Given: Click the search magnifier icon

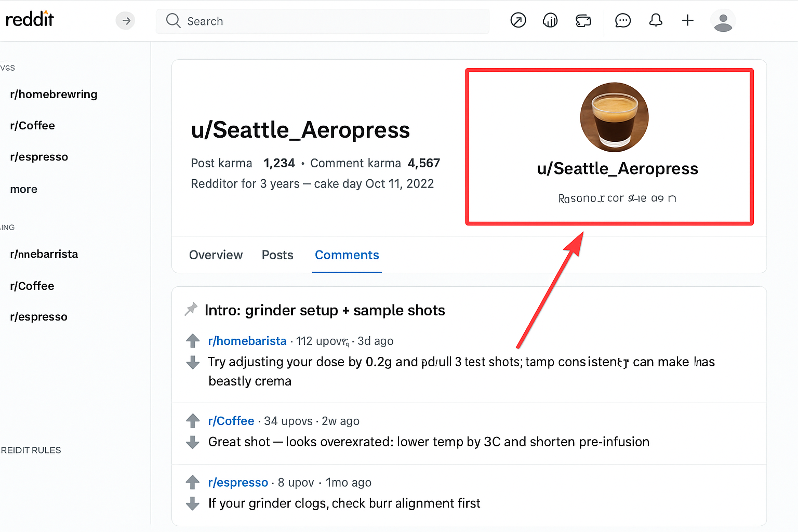Looking at the screenshot, I should click(x=173, y=21).
